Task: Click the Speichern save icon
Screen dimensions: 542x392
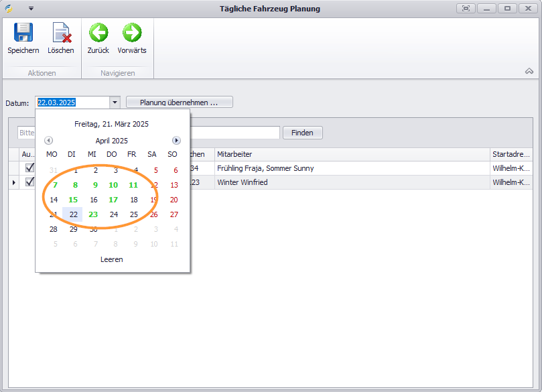Action: [x=23, y=33]
